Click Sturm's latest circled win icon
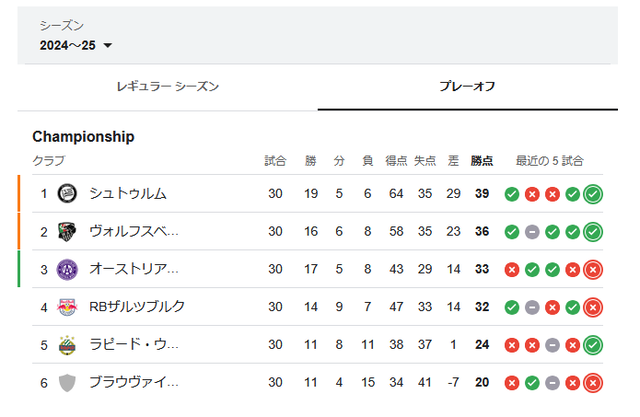 [x=593, y=193]
